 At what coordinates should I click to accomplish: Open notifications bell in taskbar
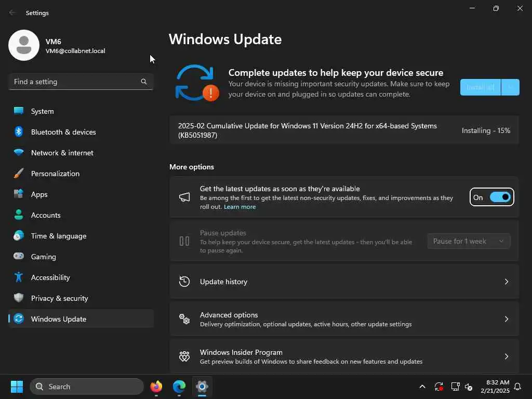(x=517, y=387)
